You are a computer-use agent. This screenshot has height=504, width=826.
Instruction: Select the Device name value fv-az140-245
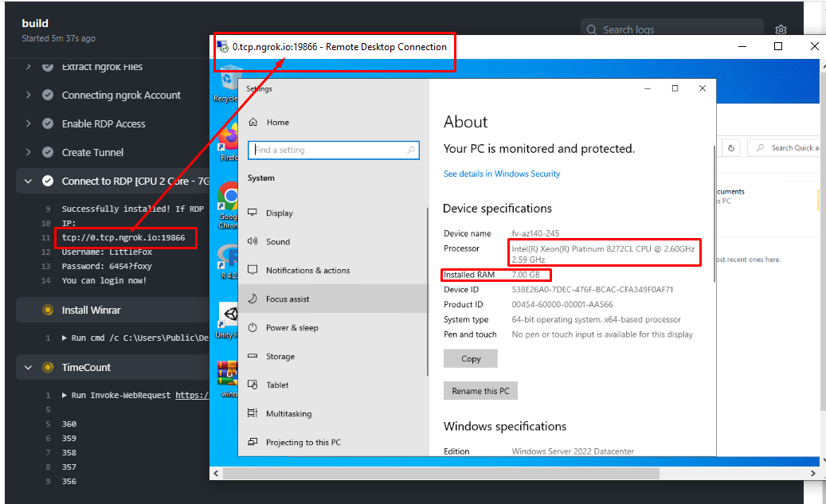click(x=535, y=233)
